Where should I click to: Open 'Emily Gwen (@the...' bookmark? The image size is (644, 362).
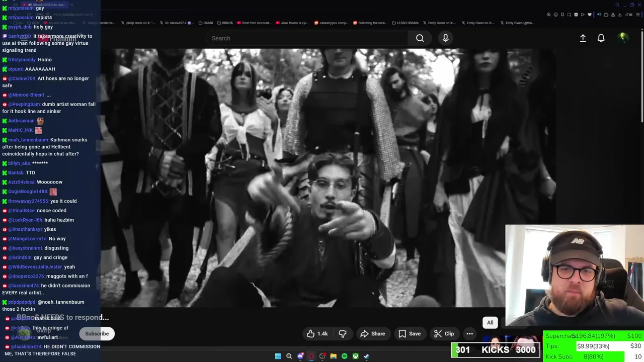517,23
